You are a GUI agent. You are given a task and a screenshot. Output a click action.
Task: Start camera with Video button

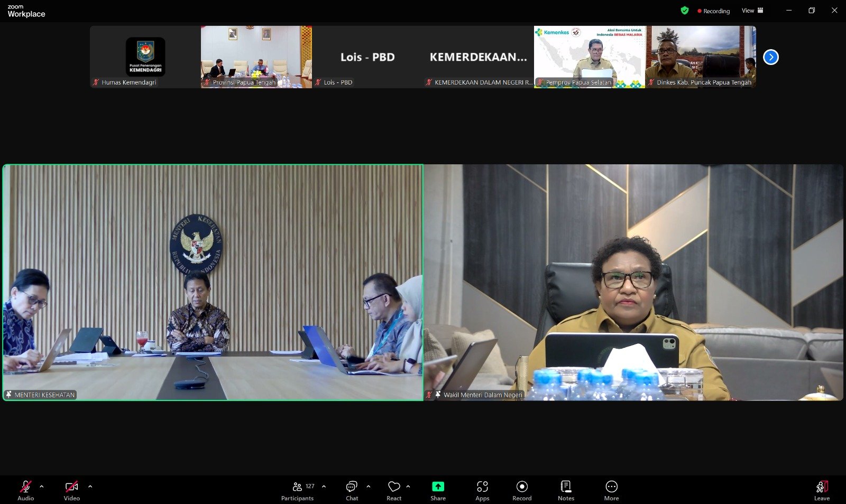(71, 490)
